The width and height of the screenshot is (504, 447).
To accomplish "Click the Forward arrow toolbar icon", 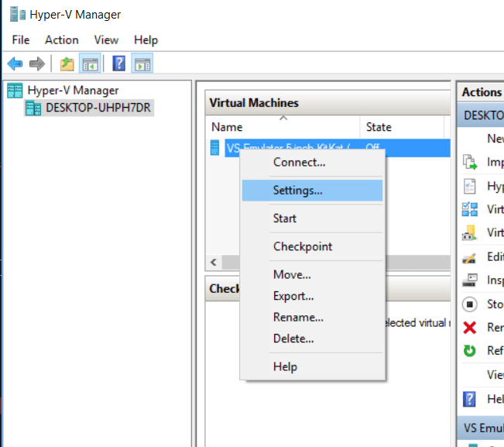I will (37, 64).
